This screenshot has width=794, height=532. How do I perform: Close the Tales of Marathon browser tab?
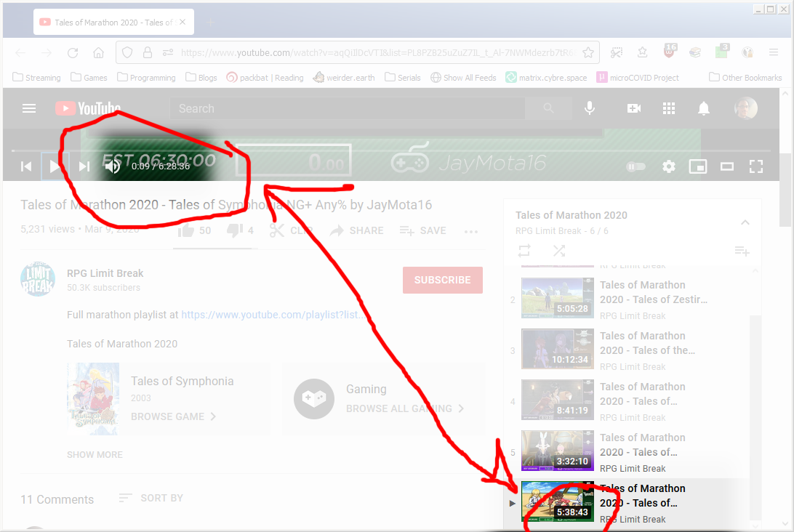point(183,23)
